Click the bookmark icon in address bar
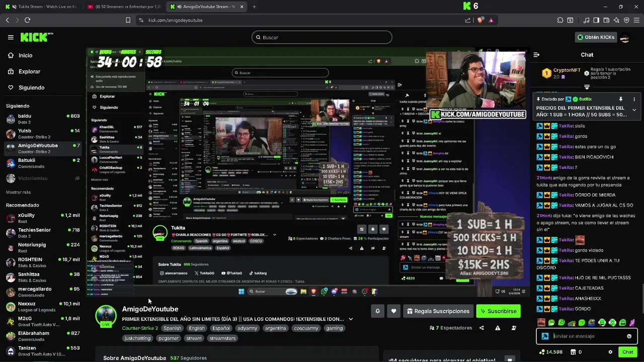The image size is (644, 362). click(128, 20)
